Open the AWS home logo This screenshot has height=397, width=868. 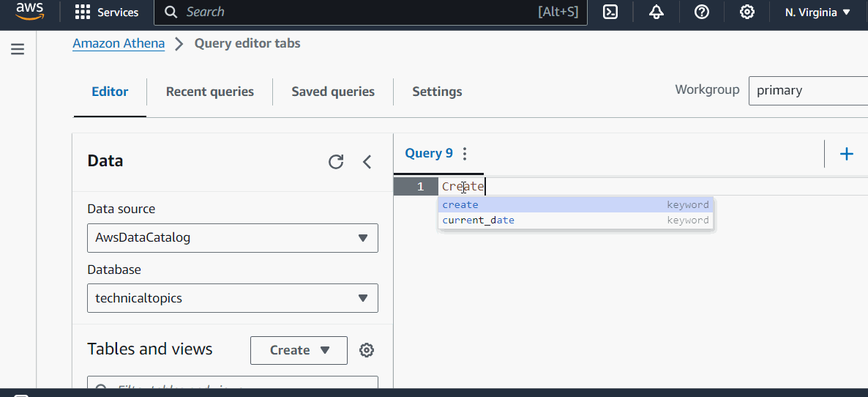[30, 12]
